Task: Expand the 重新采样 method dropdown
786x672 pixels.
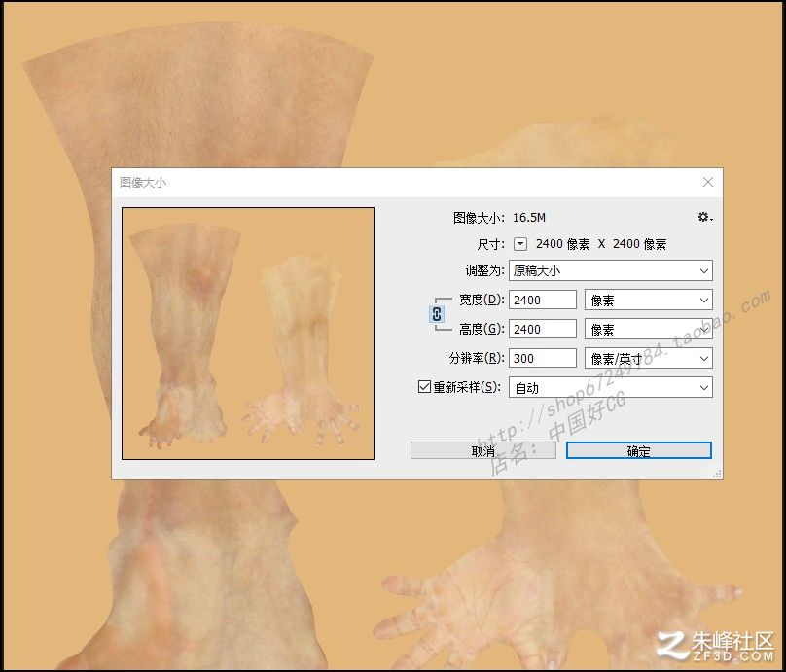Action: coord(611,388)
